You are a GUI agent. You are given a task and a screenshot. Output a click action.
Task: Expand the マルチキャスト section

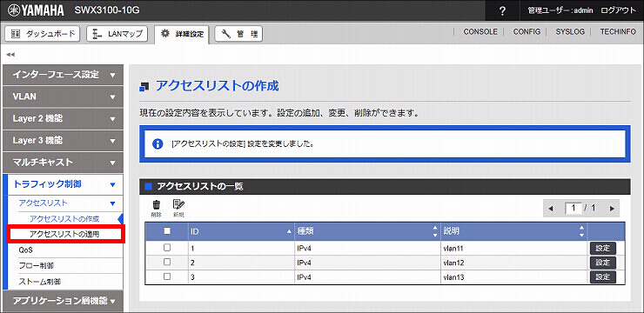coord(63,163)
